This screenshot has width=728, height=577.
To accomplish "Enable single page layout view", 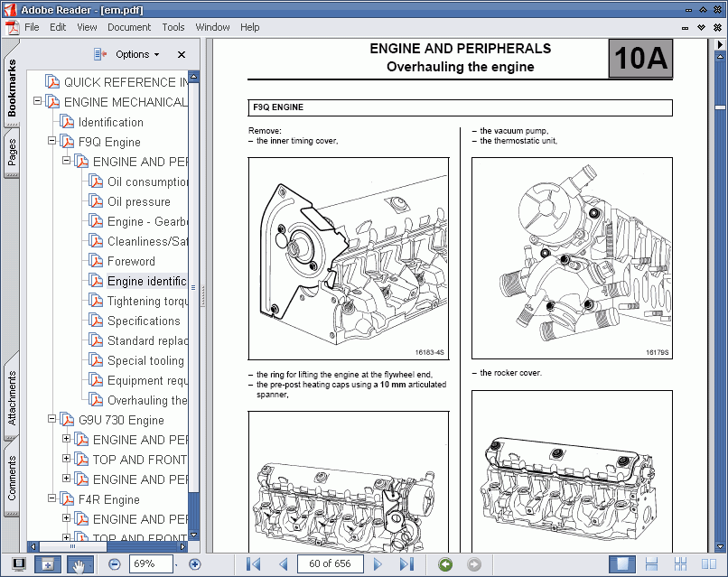I will tap(620, 564).
